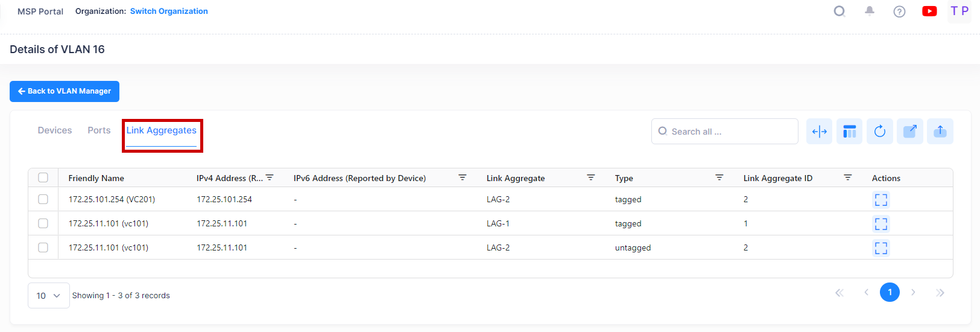Open the Link Aggregate column filter
The image size is (980, 332).
(x=590, y=177)
